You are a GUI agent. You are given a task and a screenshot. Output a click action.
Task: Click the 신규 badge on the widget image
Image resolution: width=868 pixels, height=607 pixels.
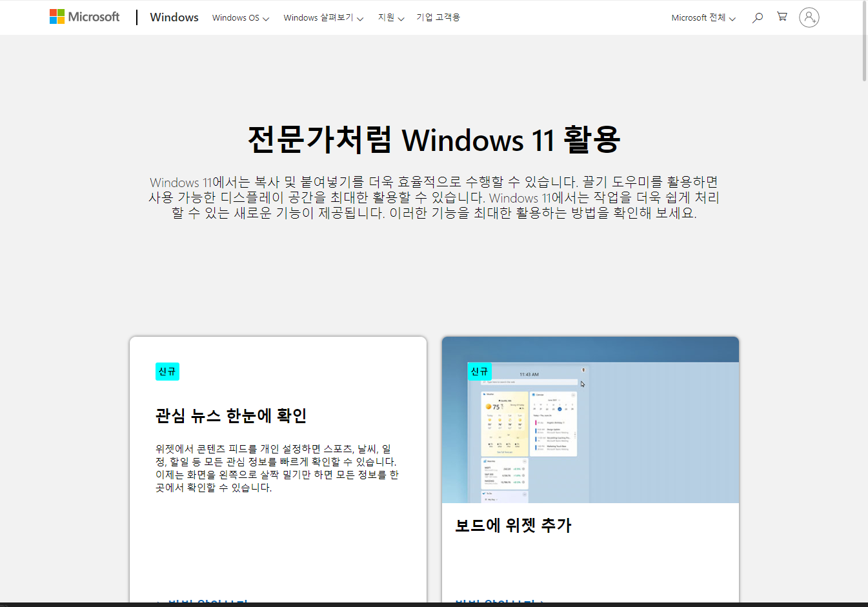(479, 372)
